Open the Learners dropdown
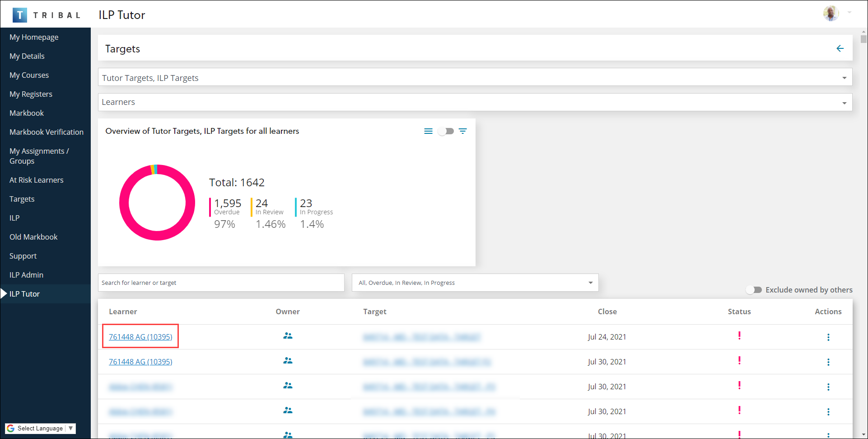The width and height of the screenshot is (868, 439). click(x=844, y=102)
